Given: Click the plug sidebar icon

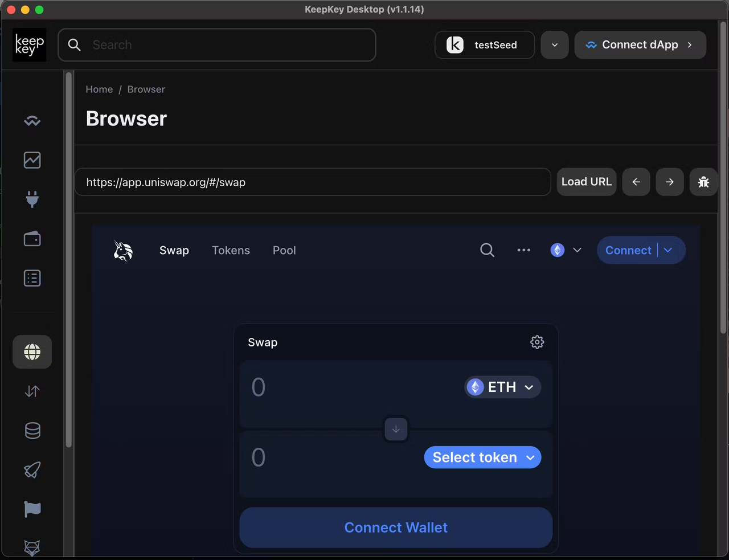Looking at the screenshot, I should coord(32,199).
